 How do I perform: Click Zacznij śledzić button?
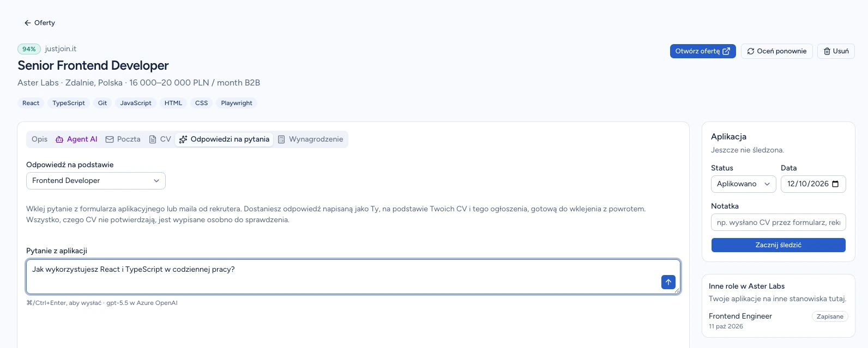[779, 245]
